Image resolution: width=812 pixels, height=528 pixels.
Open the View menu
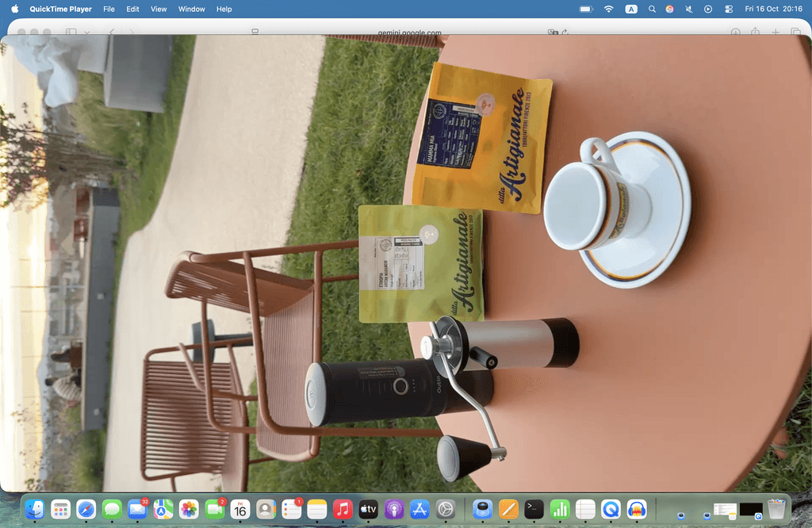click(159, 9)
